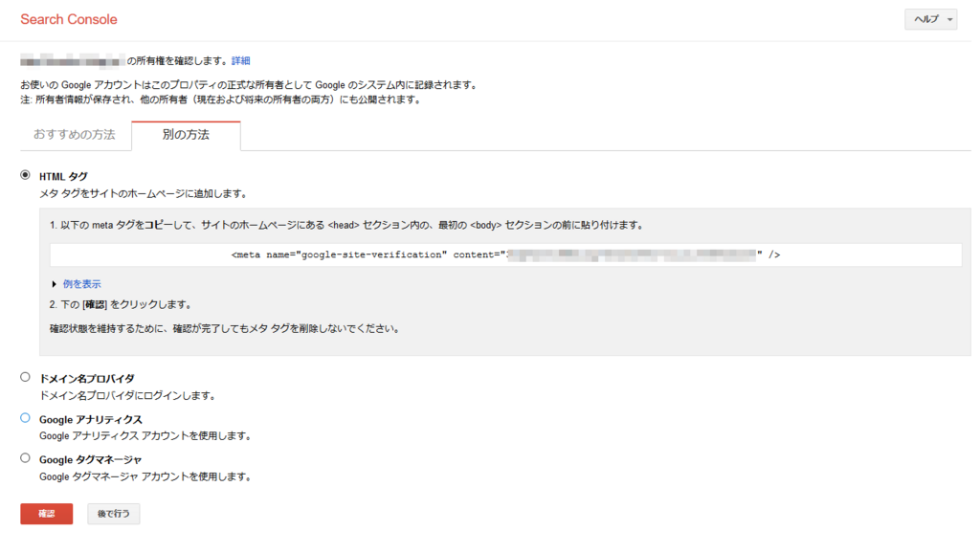Click the ドメイン名プロバイダ heading label

click(86, 378)
